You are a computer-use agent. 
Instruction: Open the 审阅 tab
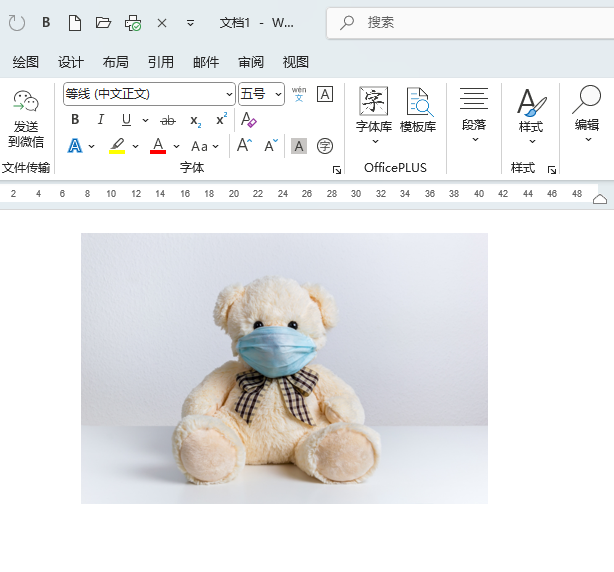click(251, 62)
